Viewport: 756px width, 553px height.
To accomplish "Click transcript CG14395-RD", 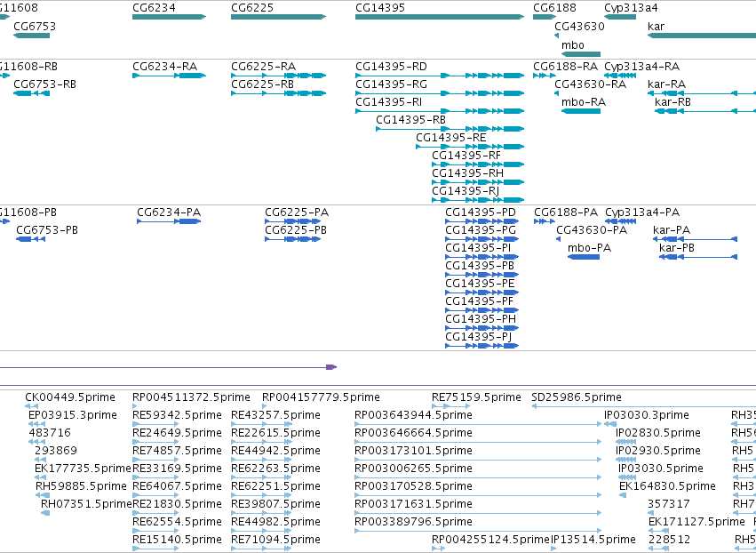I will point(391,66).
